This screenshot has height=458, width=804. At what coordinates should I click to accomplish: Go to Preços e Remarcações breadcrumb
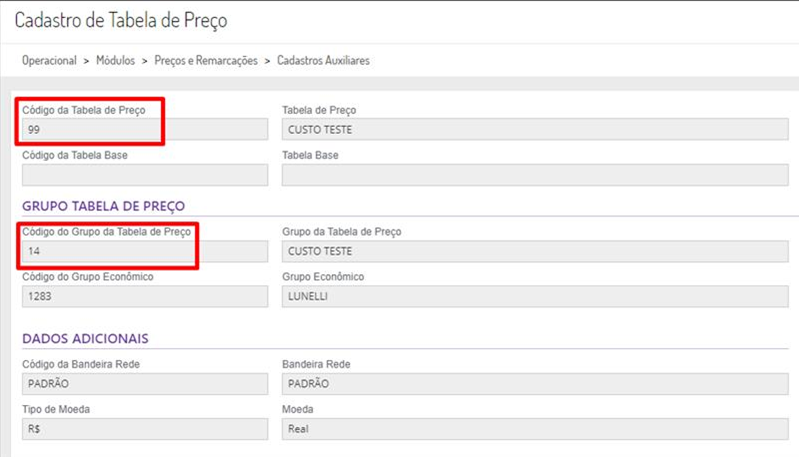[x=205, y=61]
